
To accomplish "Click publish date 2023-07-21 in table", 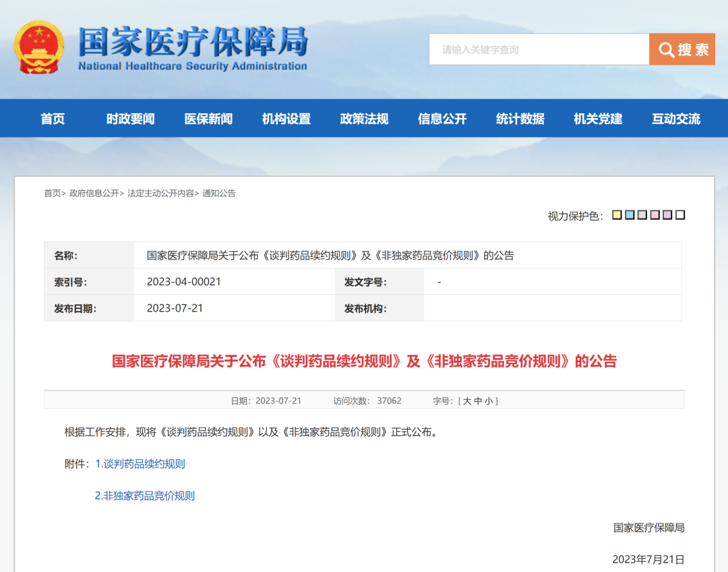I will [x=175, y=308].
